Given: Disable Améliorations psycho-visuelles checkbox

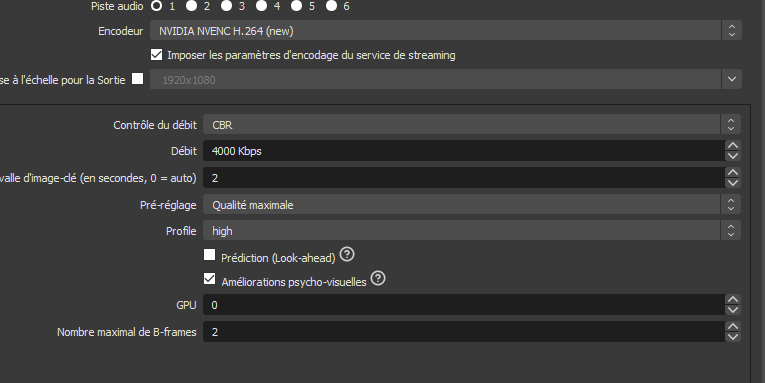Looking at the screenshot, I should (x=209, y=279).
